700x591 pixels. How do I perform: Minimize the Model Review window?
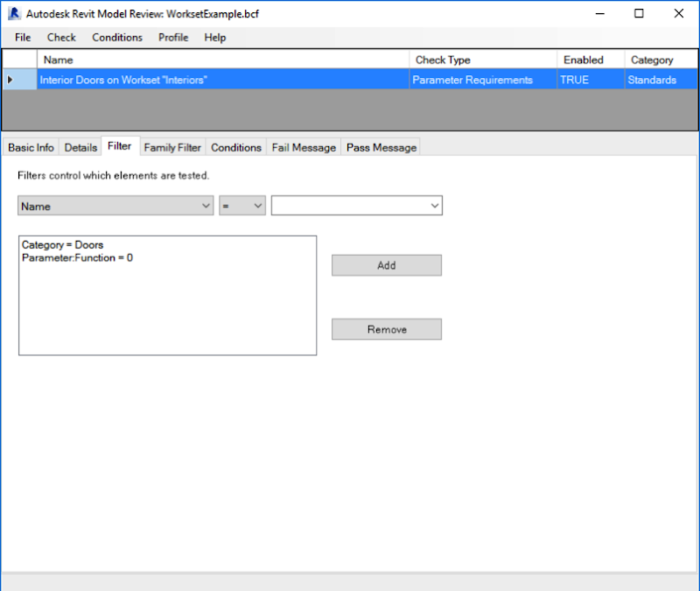pos(600,14)
